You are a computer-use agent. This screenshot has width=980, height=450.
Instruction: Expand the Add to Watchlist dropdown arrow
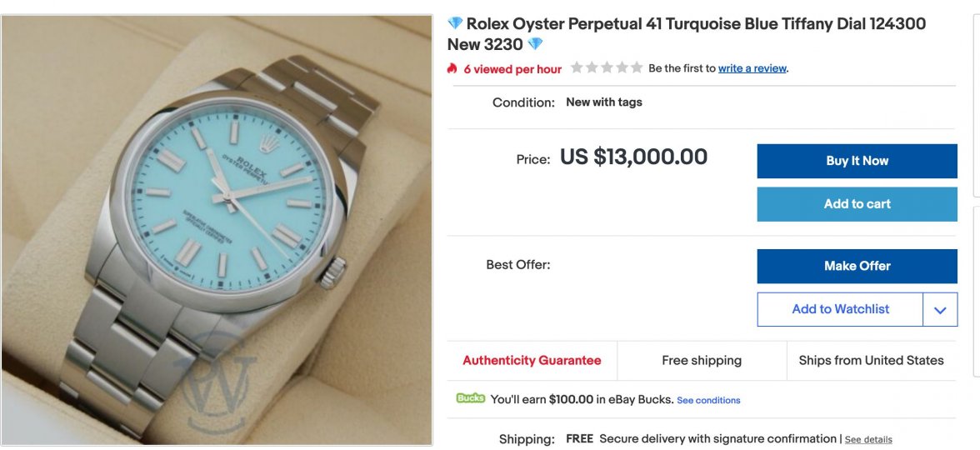point(940,309)
